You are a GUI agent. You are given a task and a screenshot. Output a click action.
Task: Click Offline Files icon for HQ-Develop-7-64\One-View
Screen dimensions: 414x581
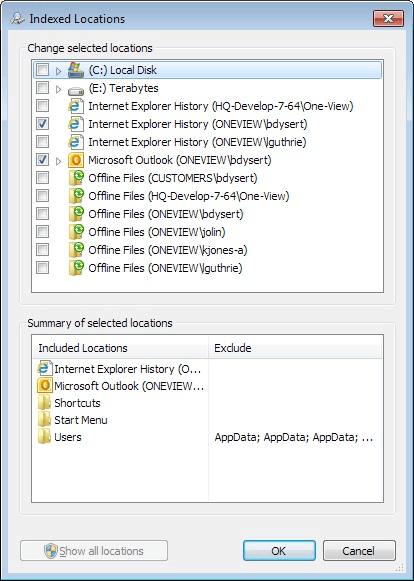[x=76, y=196]
